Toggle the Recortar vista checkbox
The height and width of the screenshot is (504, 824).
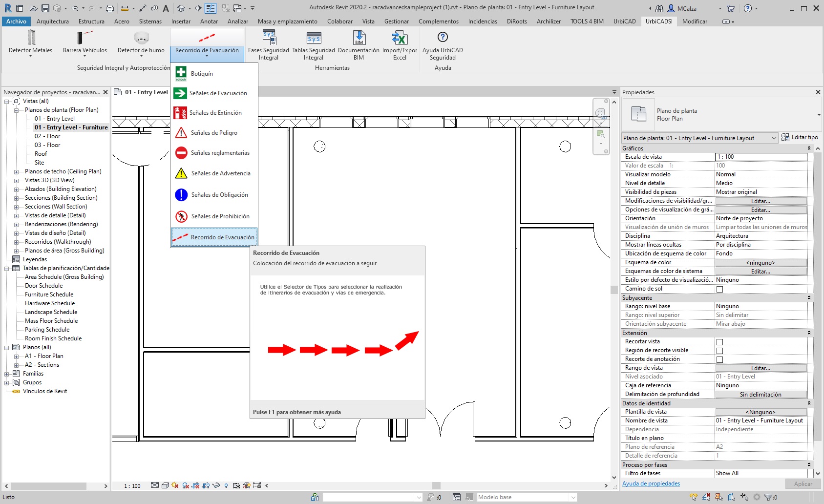coord(719,342)
